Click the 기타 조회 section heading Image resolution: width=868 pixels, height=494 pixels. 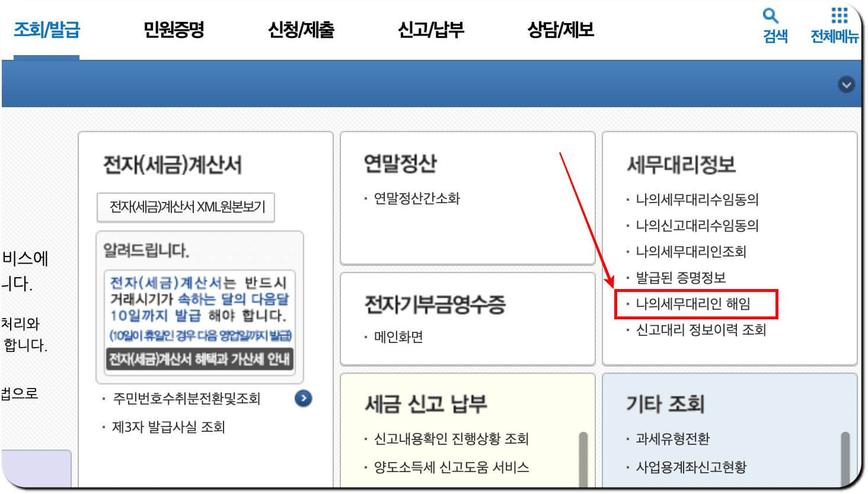(665, 404)
